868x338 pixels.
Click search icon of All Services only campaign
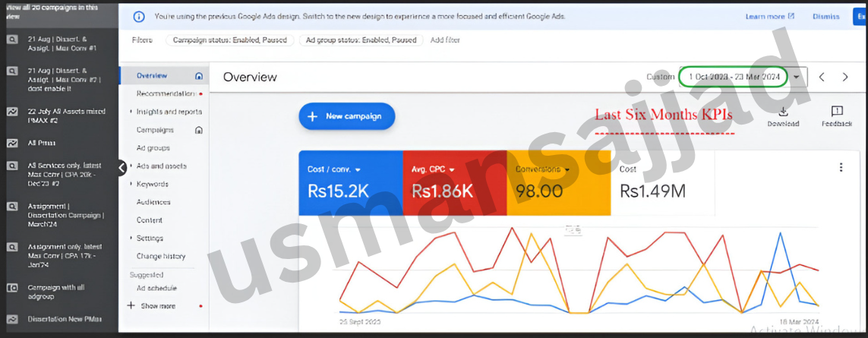coord(12,166)
